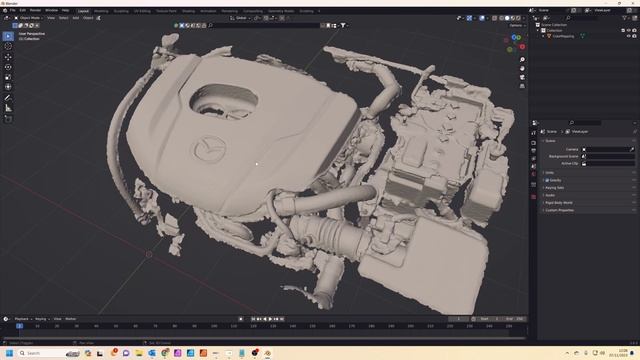Image resolution: width=640 pixels, height=360 pixels.
Task: Open the World properties tab icon
Action: pos(533,174)
